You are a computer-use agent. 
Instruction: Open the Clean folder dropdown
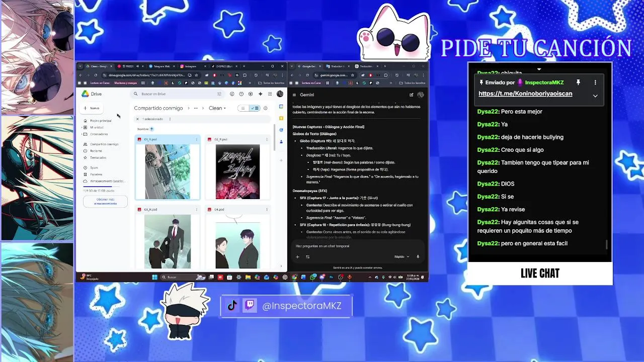pyautogui.click(x=217, y=108)
